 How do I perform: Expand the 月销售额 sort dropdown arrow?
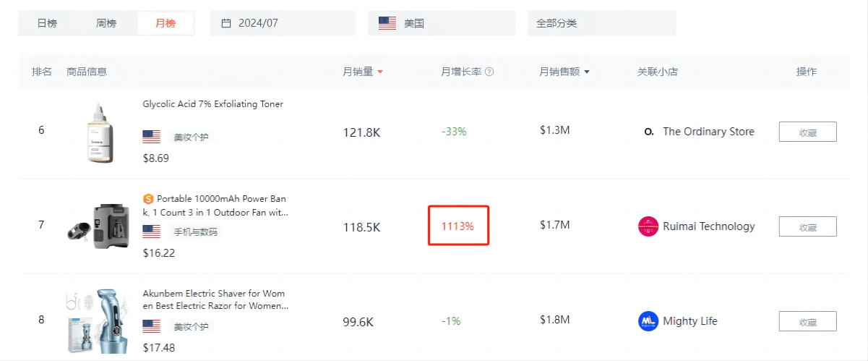pyautogui.click(x=587, y=72)
